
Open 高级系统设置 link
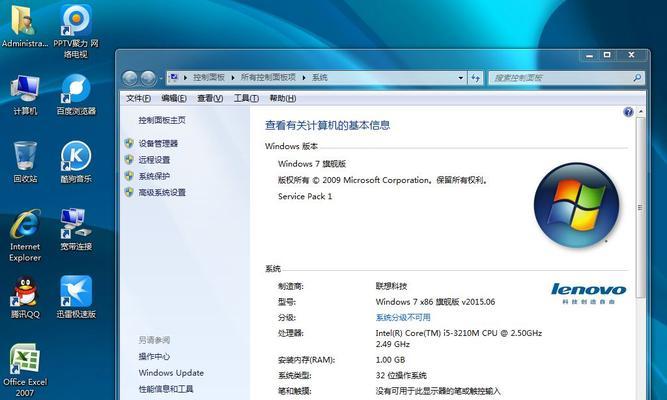(x=162, y=192)
